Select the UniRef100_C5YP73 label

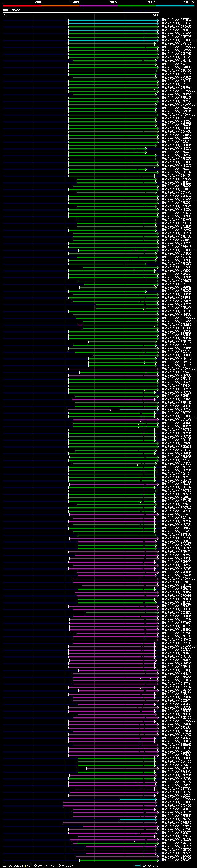coord(176,464)
